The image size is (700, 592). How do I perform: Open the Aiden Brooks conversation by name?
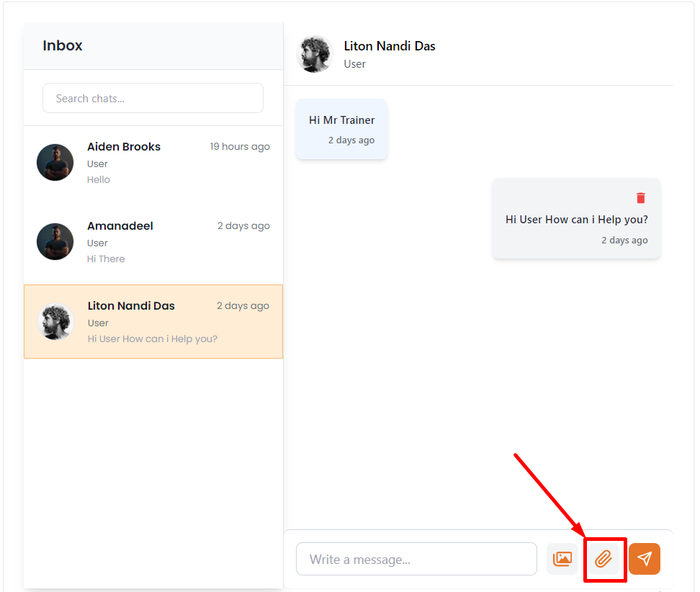pos(124,147)
